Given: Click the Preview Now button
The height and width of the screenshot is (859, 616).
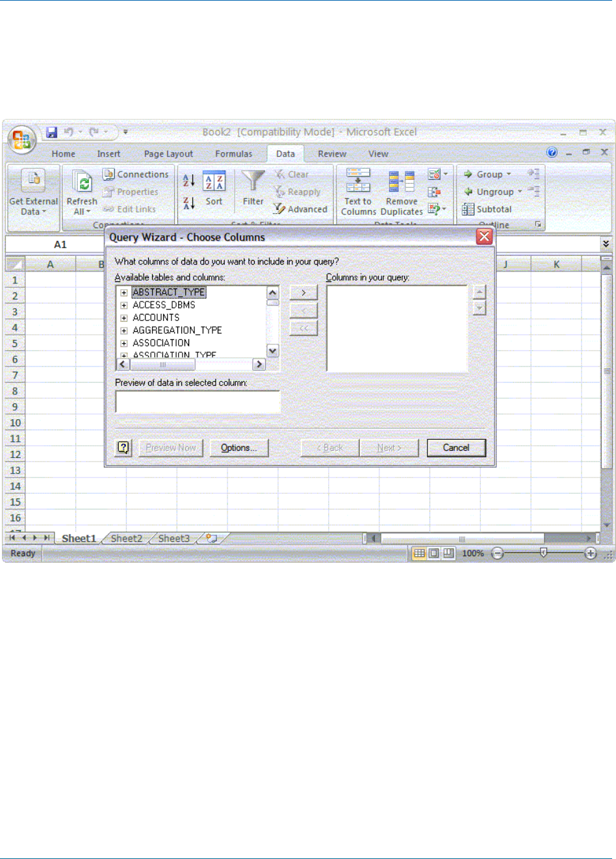Looking at the screenshot, I should (x=171, y=448).
